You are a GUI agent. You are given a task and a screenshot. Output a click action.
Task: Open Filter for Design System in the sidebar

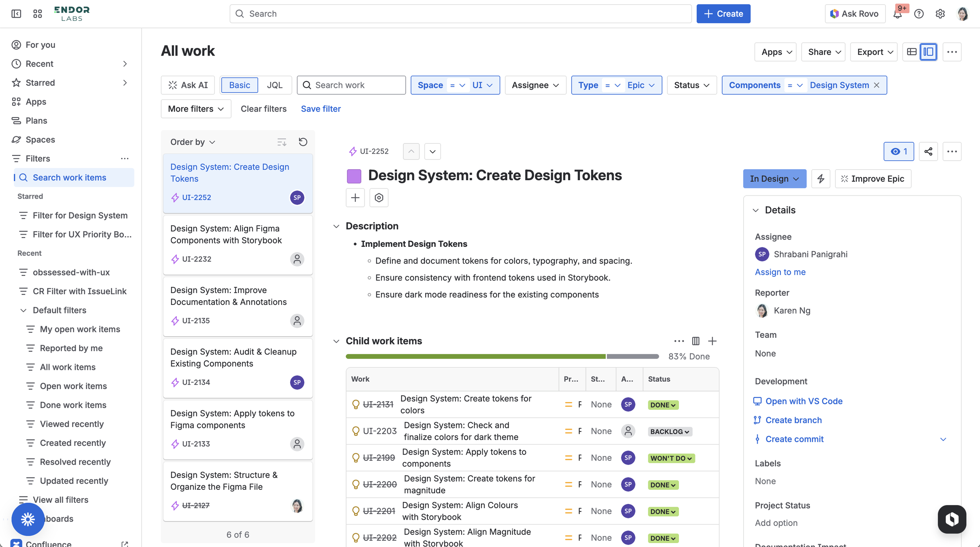click(80, 215)
